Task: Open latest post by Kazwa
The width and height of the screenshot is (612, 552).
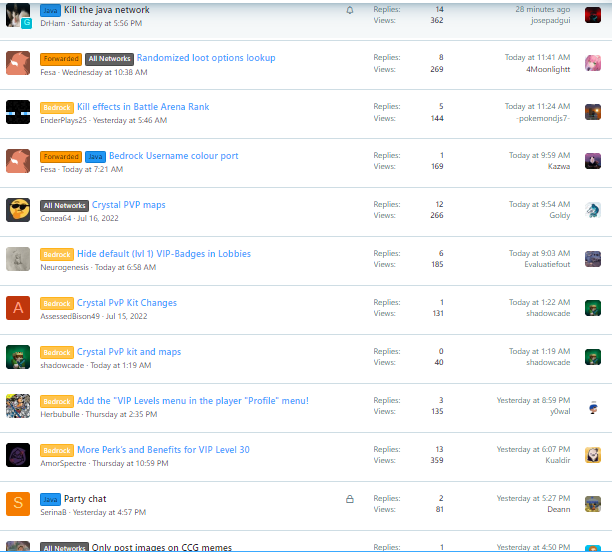Action: (x=539, y=155)
